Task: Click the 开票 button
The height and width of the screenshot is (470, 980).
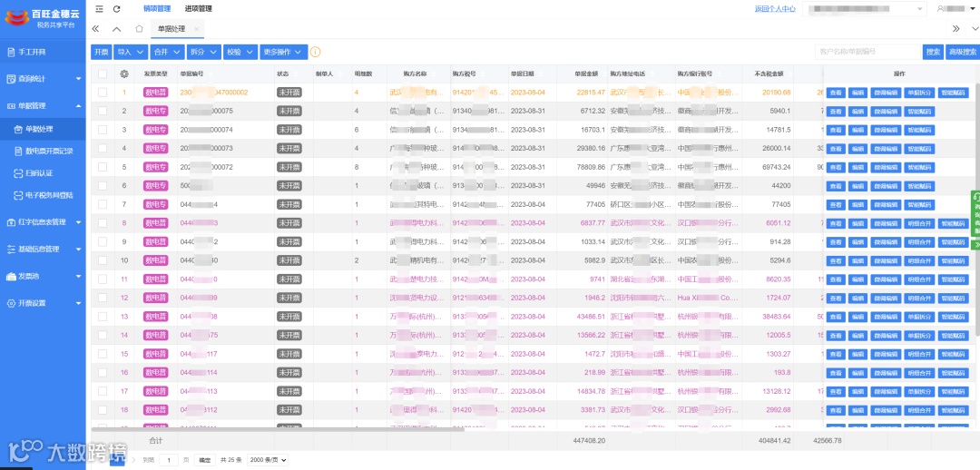Action: (102, 52)
